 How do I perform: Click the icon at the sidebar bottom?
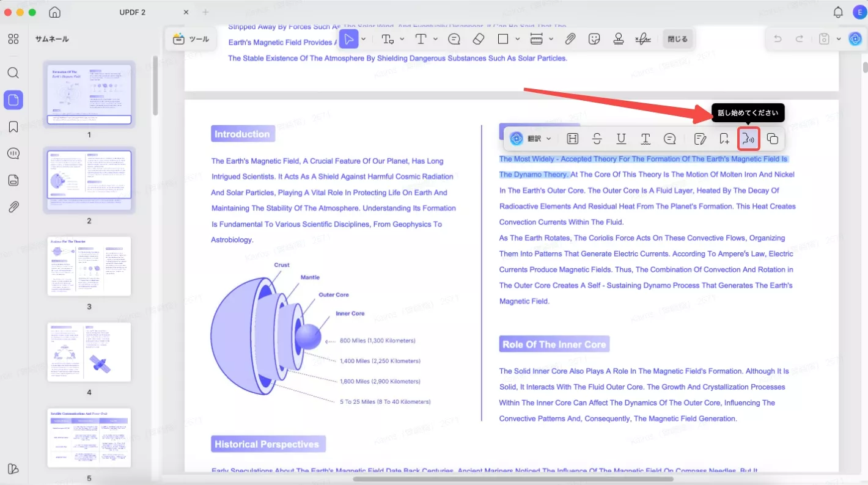(13, 469)
